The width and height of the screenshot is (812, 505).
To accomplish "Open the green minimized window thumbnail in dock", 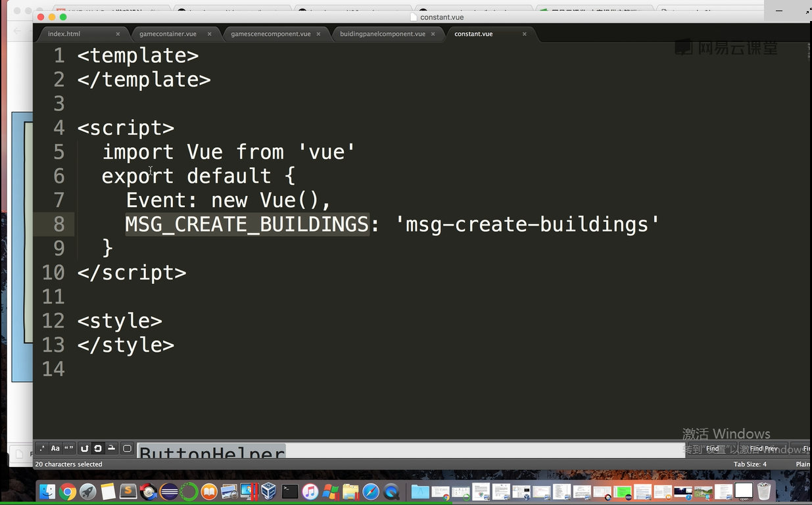I will (624, 492).
